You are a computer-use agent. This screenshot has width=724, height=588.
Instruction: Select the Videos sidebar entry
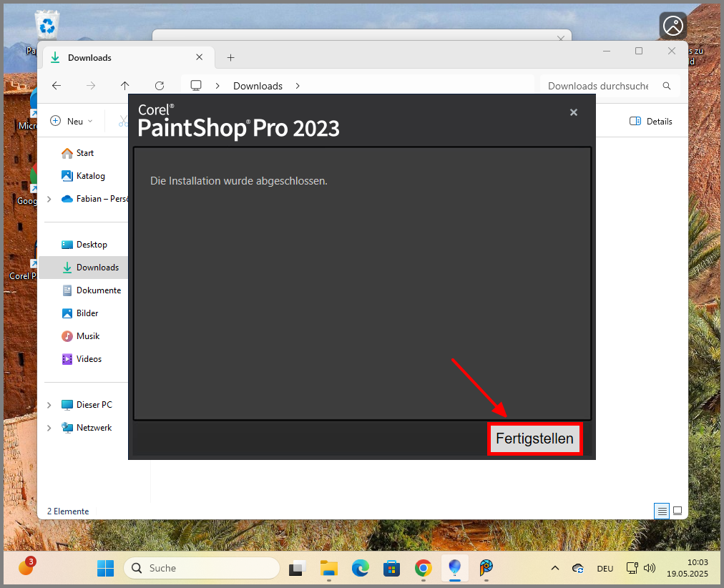tap(90, 358)
